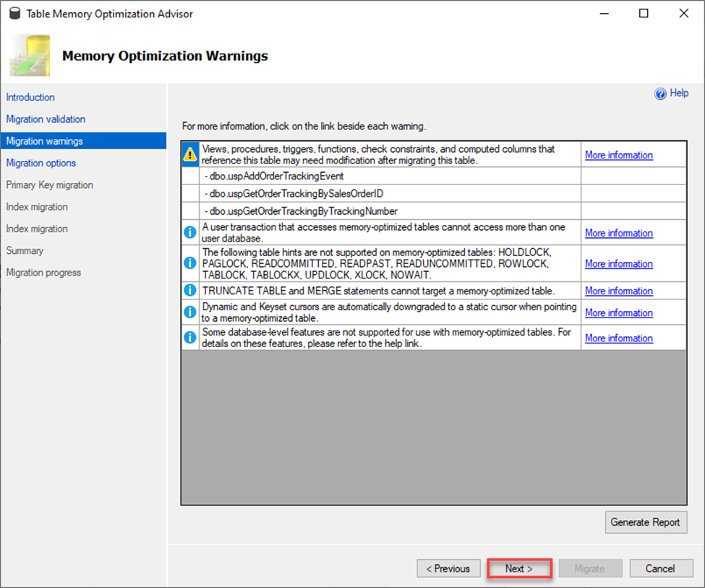The height and width of the screenshot is (588, 705).
Task: Click the Generate Report button
Action: pos(646,522)
